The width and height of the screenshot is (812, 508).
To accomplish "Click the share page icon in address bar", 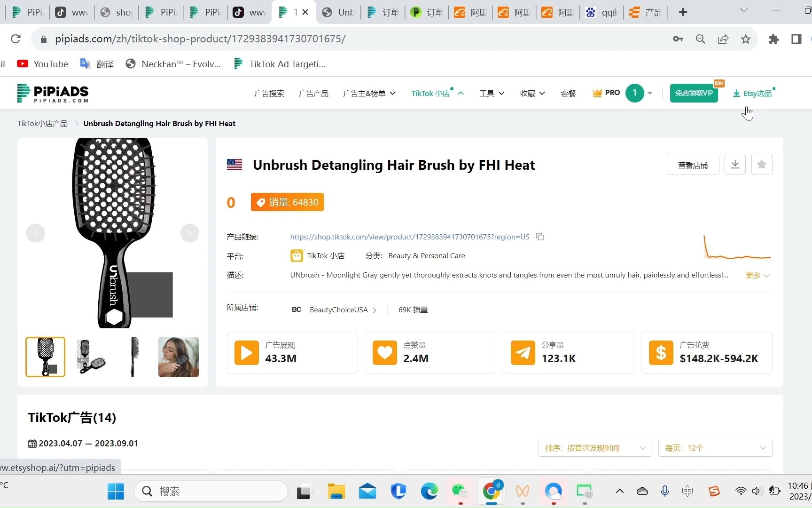I will point(723,39).
